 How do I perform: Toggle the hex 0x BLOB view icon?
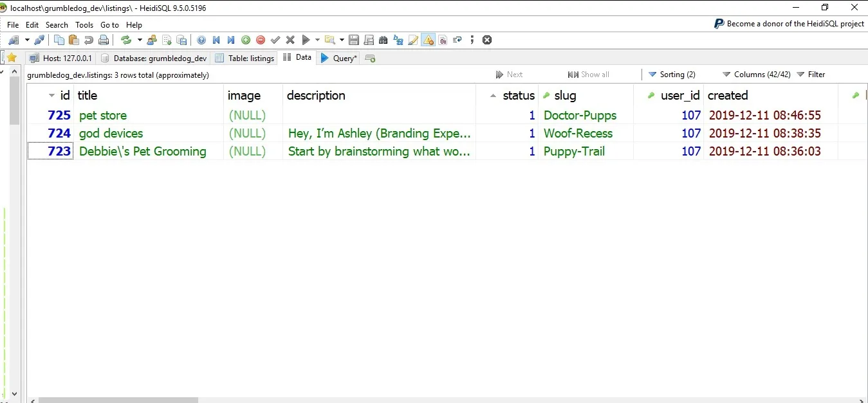443,40
